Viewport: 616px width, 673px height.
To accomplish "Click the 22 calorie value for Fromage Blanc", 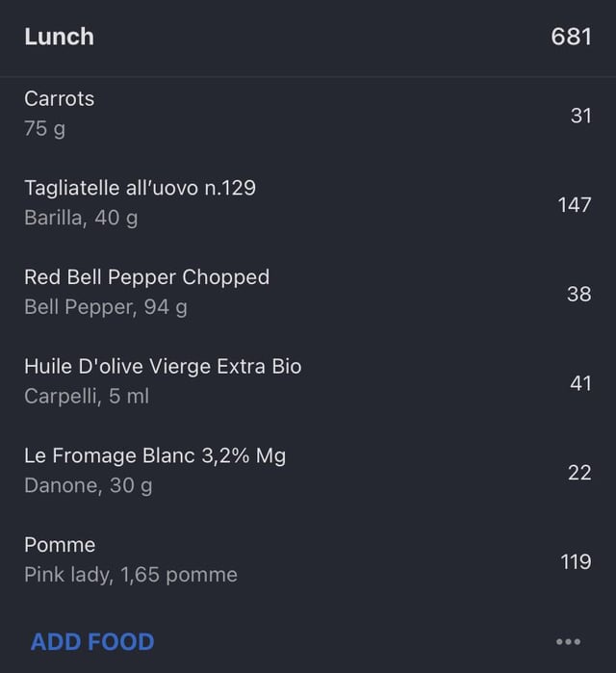I will (579, 473).
